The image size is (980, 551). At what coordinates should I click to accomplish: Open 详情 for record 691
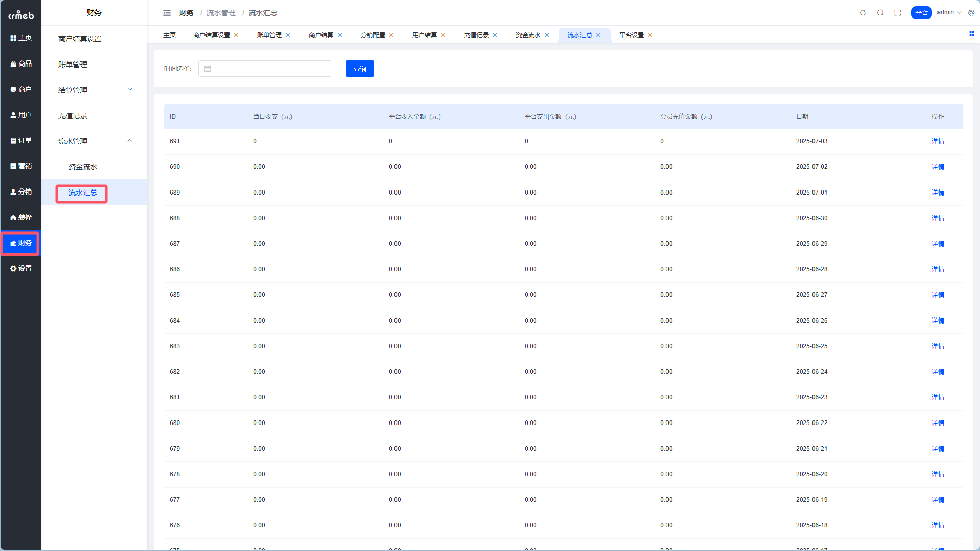[x=937, y=141]
